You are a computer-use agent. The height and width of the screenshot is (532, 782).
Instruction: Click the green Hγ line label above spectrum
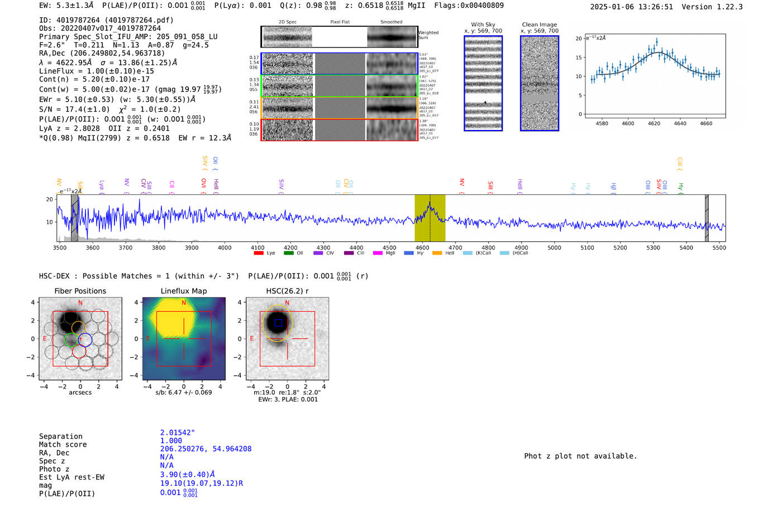pyautogui.click(x=680, y=189)
